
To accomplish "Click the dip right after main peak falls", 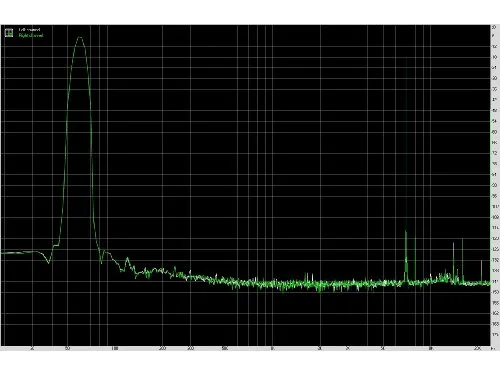I will click(101, 262).
